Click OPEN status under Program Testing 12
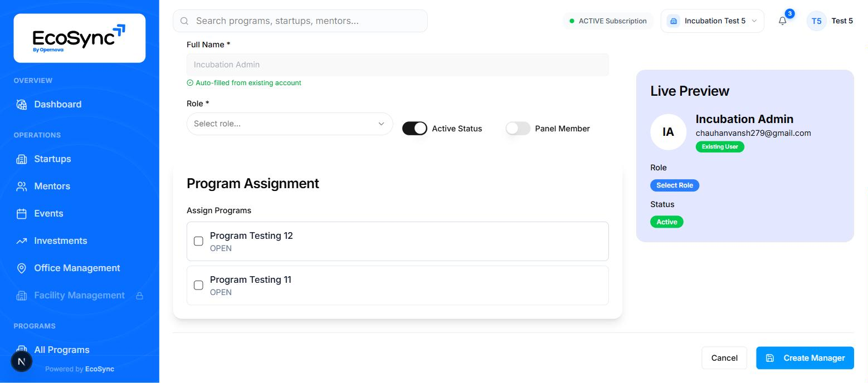This screenshot has height=383, width=868. pos(221,248)
